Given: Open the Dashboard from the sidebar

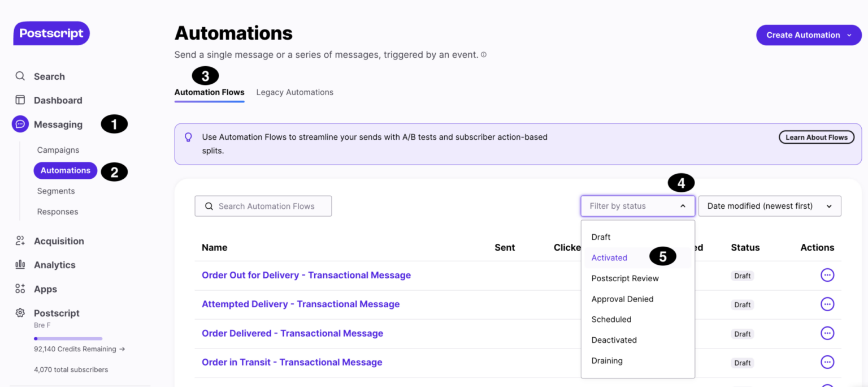Looking at the screenshot, I should pyautogui.click(x=20, y=100).
